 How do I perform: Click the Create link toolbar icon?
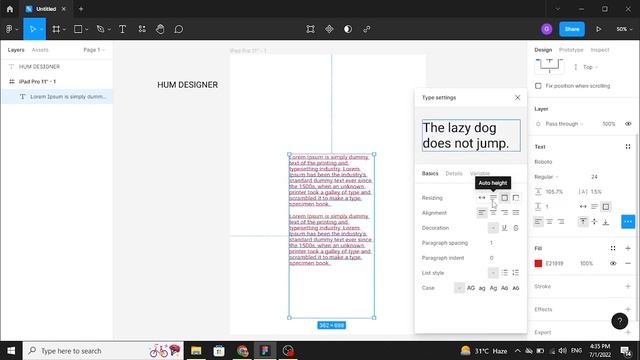[367, 29]
